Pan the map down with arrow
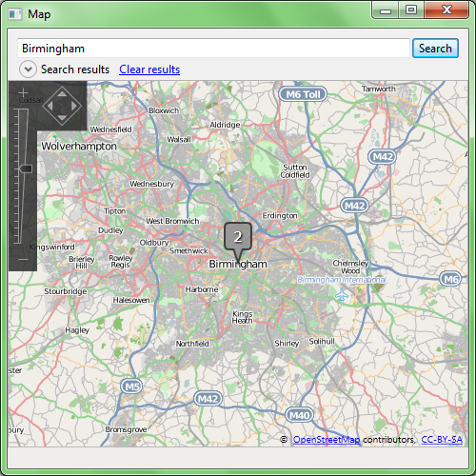The height and width of the screenshot is (476, 476). [62, 118]
